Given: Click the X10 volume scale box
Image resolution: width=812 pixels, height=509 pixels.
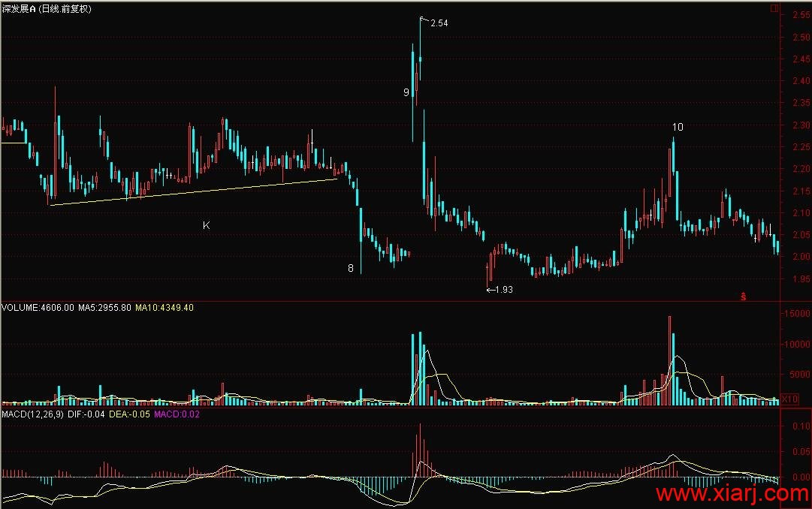Looking at the screenshot, I should tap(789, 399).
